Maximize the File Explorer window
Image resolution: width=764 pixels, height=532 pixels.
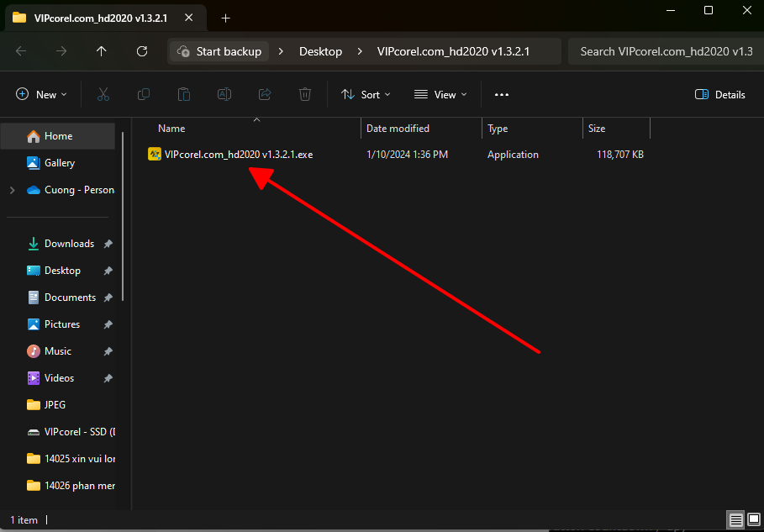(x=709, y=10)
